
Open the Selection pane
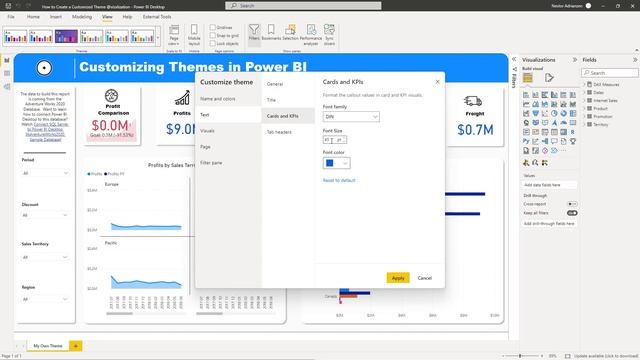point(290,32)
